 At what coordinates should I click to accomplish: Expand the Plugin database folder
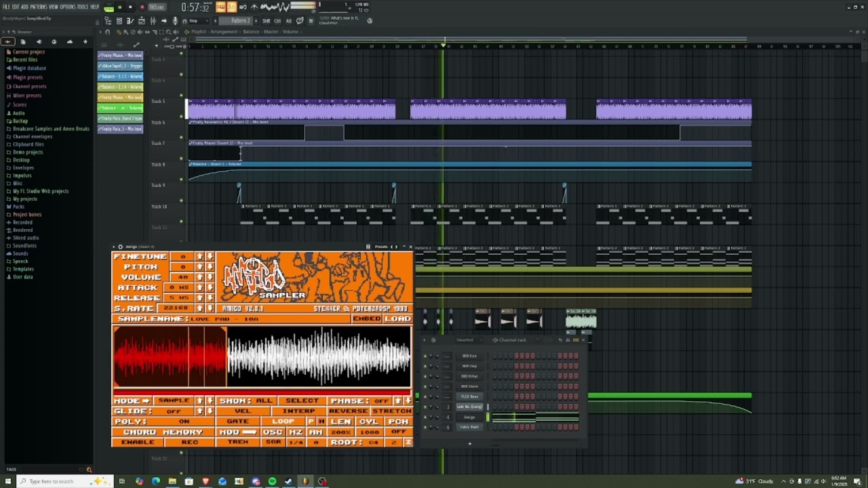click(x=29, y=68)
